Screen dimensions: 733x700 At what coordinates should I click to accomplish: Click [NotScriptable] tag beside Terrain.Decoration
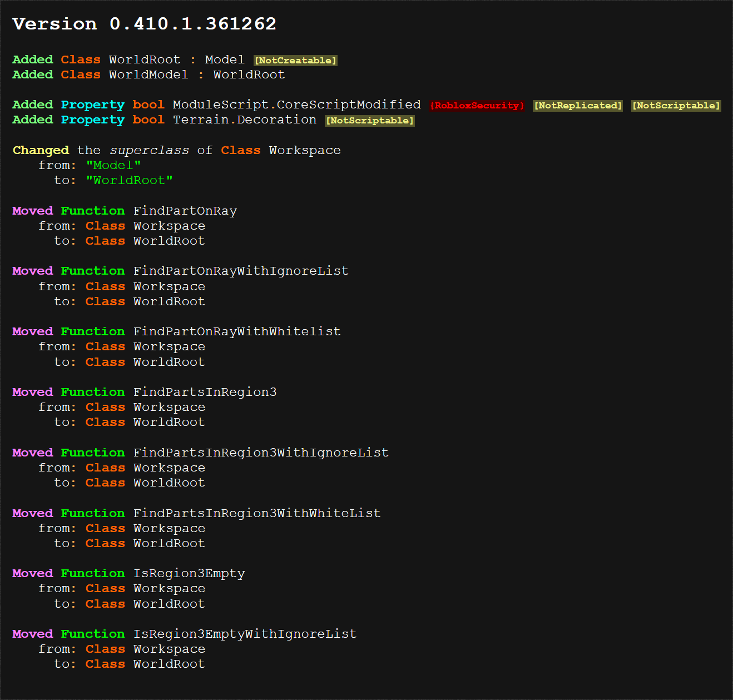370,121
